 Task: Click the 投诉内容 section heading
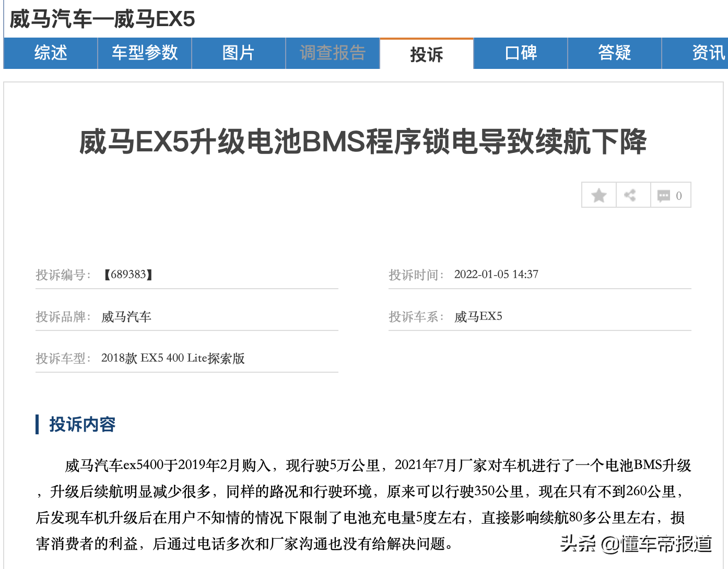pos(82,424)
